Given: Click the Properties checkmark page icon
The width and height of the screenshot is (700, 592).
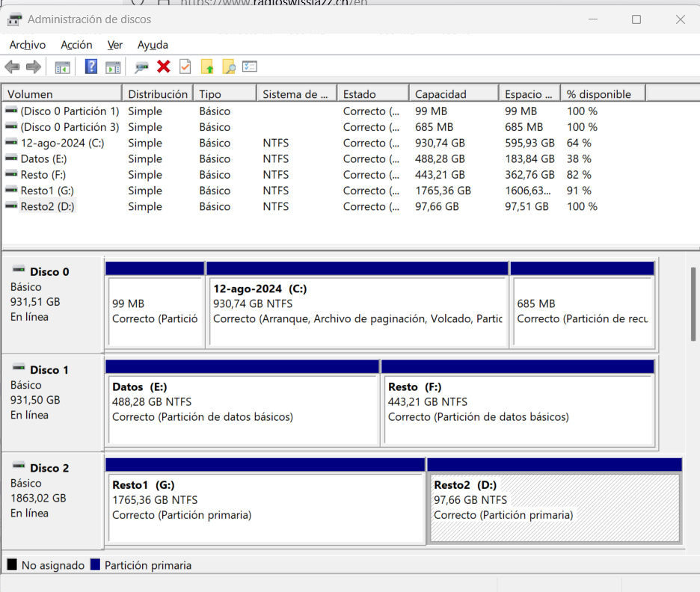Looking at the screenshot, I should pyautogui.click(x=185, y=67).
